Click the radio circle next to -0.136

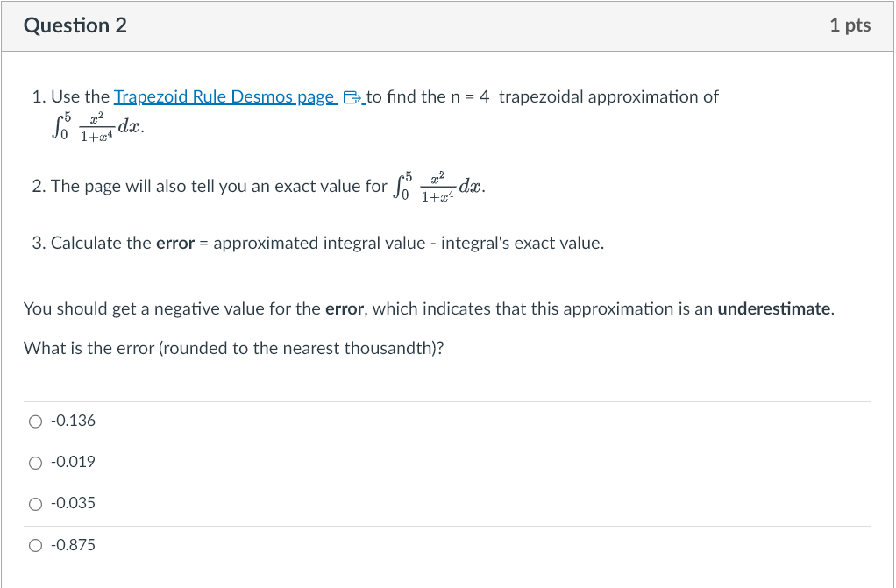point(35,421)
